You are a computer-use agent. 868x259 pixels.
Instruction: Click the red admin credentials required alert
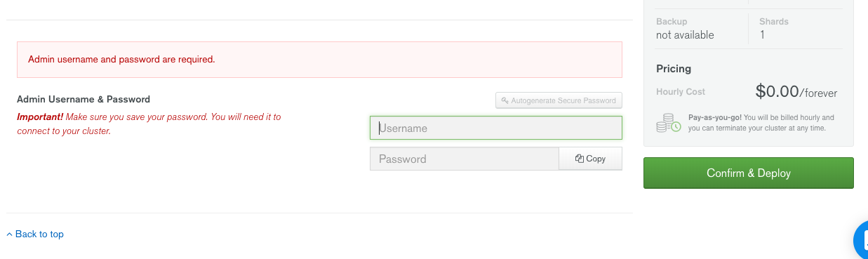(x=319, y=60)
